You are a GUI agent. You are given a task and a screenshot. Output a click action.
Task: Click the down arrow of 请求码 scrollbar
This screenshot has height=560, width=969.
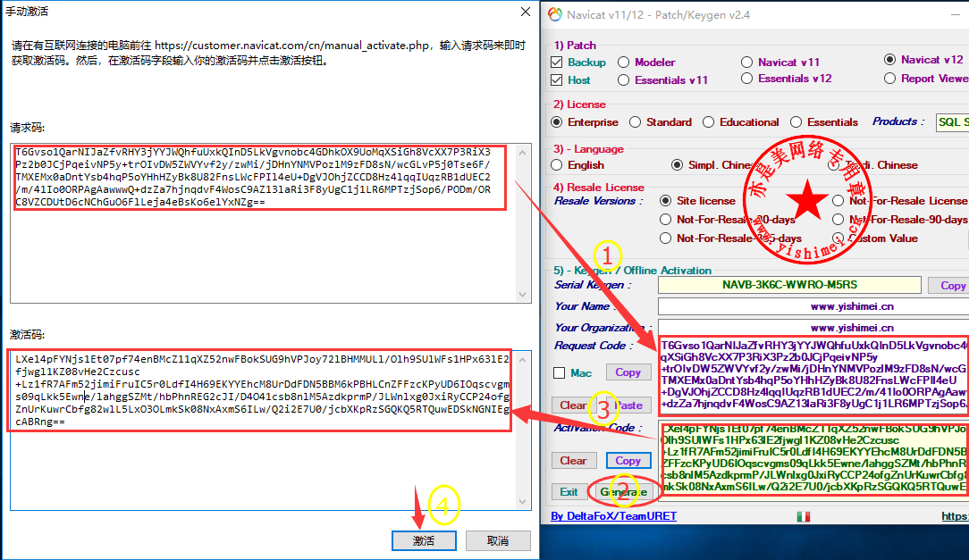(523, 295)
